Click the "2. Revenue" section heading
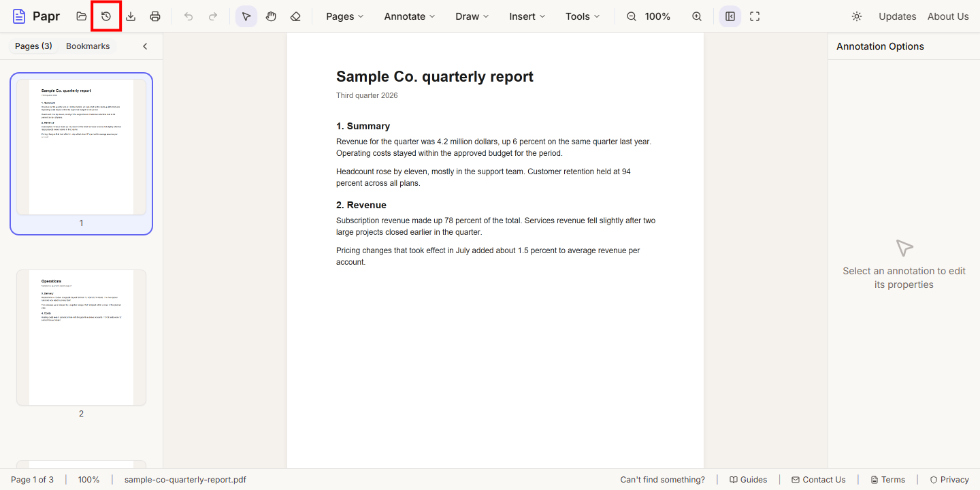This screenshot has height=490, width=980. (361, 205)
